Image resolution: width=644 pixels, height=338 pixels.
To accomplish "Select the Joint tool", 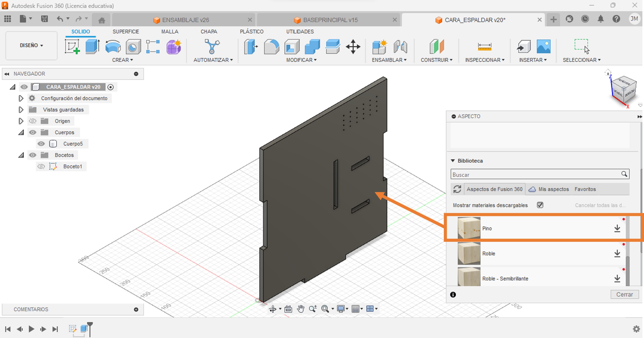I will coord(400,46).
